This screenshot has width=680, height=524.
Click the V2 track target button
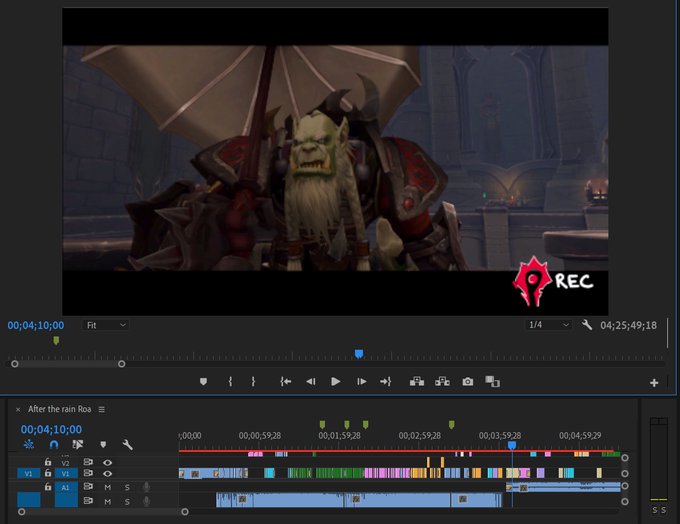(65, 463)
